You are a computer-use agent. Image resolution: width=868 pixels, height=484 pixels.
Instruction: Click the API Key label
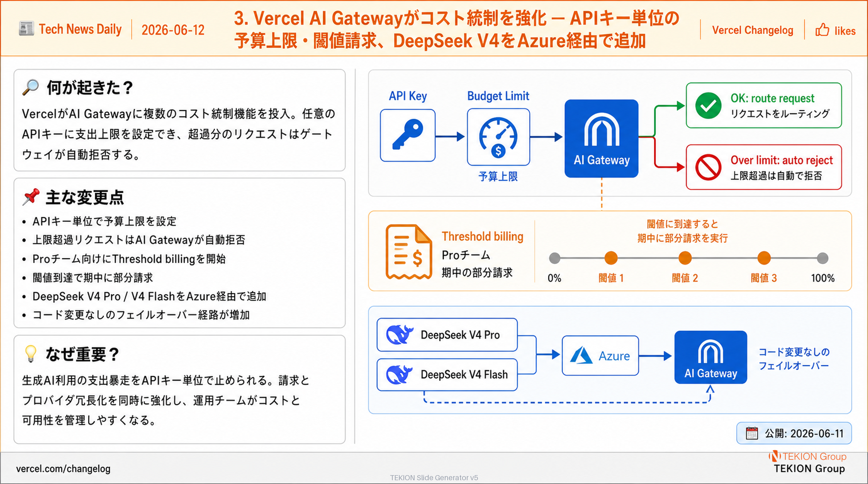click(408, 96)
